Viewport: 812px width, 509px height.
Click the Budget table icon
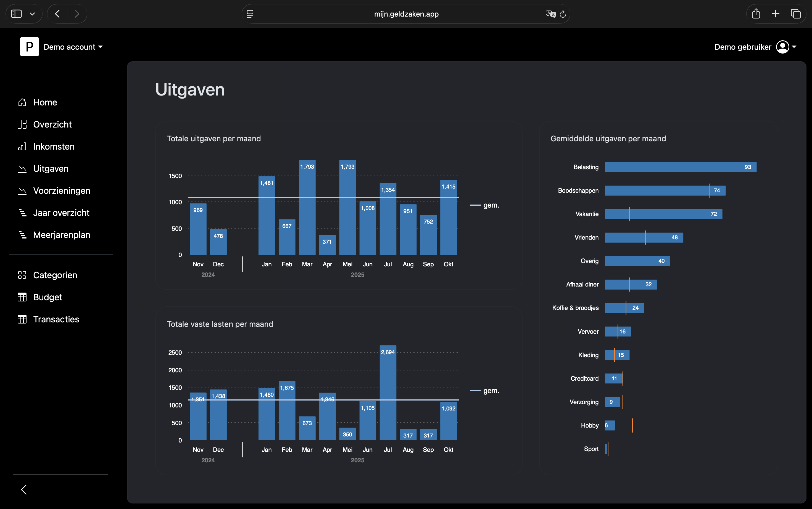(22, 297)
